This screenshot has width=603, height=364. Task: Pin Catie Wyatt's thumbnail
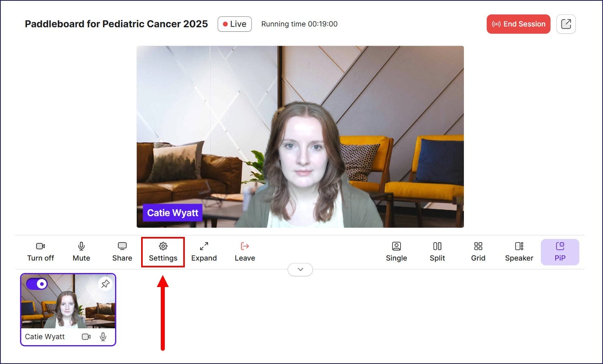tap(105, 284)
